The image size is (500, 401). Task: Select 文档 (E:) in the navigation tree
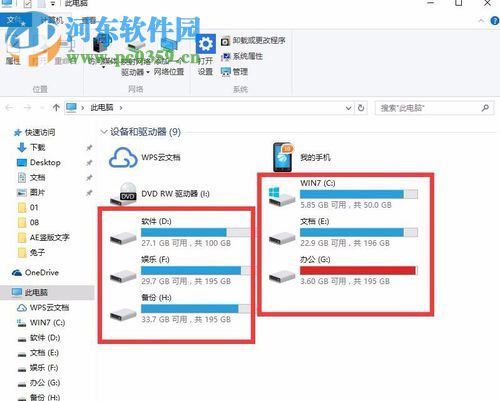[38, 353]
